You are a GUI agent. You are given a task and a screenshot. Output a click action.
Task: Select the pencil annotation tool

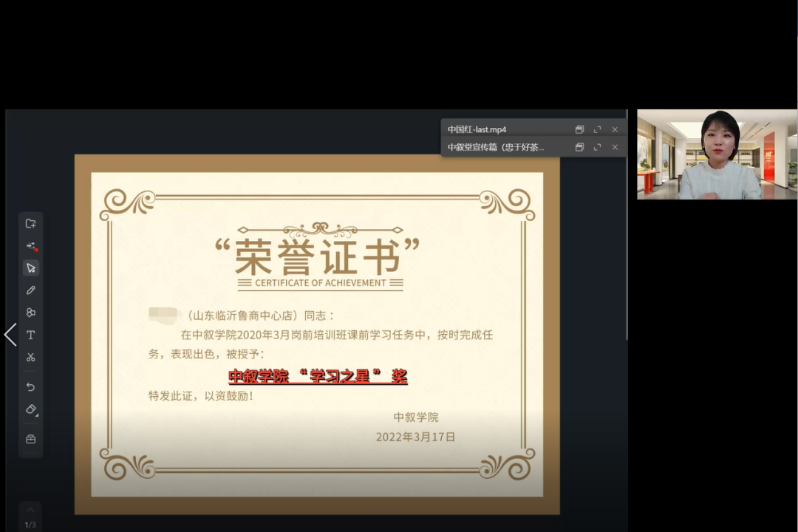click(30, 291)
